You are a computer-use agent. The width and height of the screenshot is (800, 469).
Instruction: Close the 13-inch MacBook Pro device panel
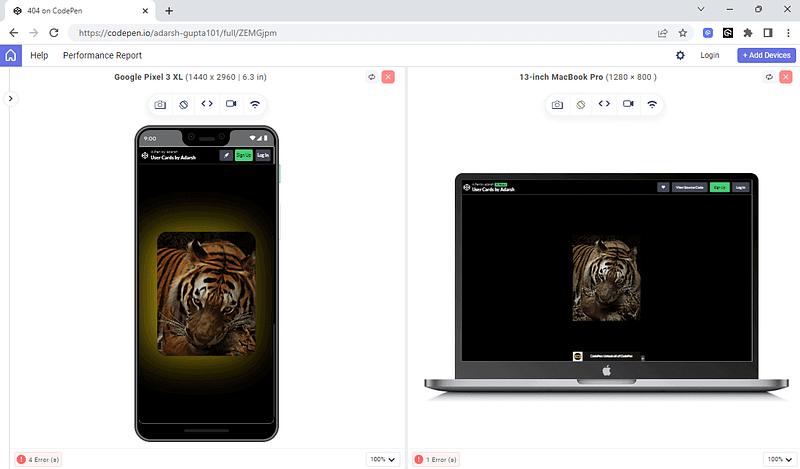click(786, 77)
